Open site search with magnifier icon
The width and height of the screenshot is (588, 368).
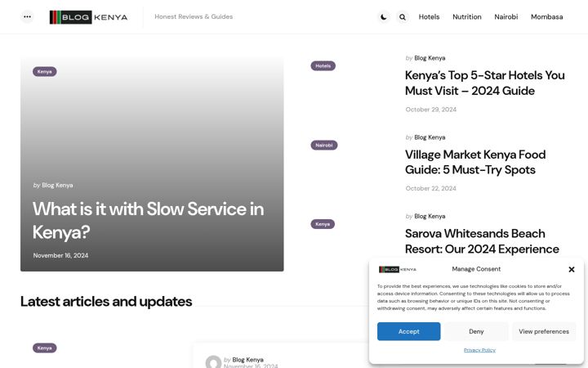point(403,17)
